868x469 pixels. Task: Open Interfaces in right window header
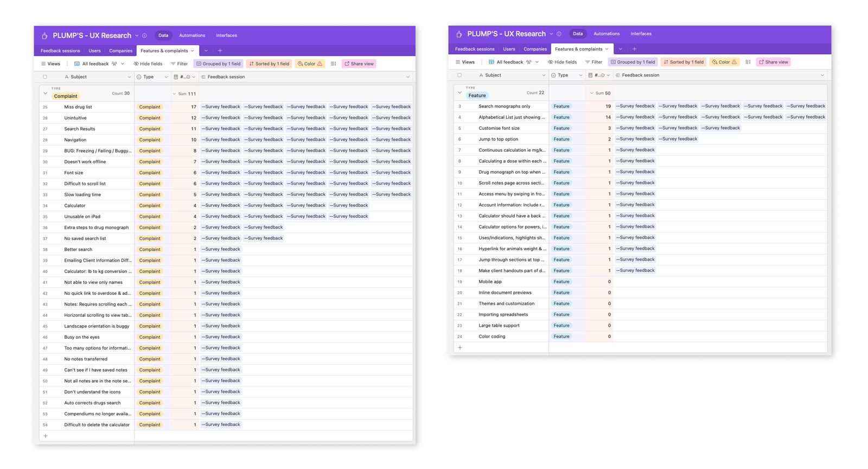pyautogui.click(x=641, y=34)
